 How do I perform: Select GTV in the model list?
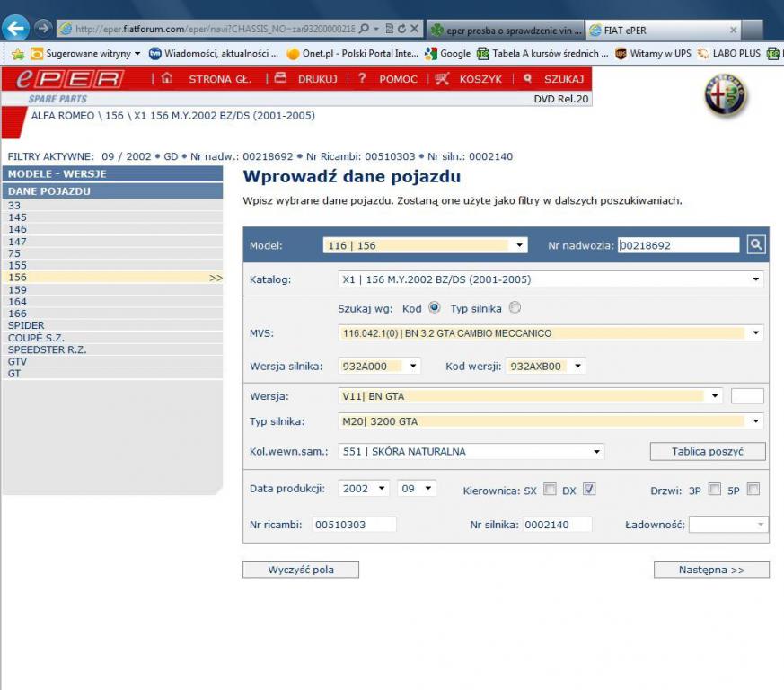(x=112, y=361)
